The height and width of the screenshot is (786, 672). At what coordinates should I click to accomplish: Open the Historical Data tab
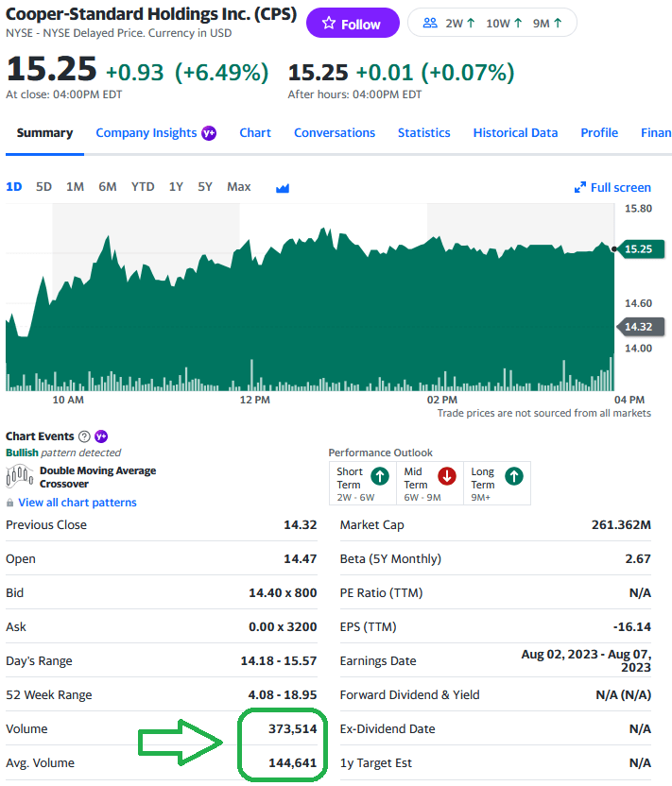click(x=515, y=133)
